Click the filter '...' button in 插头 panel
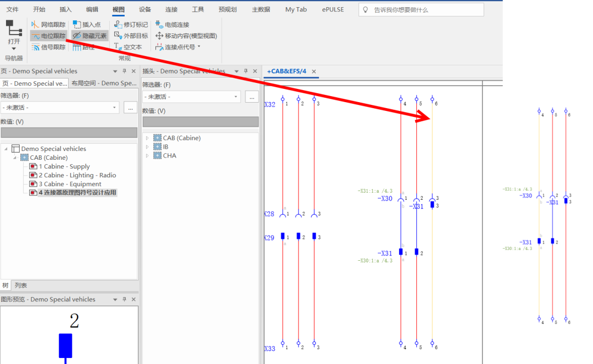 point(251,97)
